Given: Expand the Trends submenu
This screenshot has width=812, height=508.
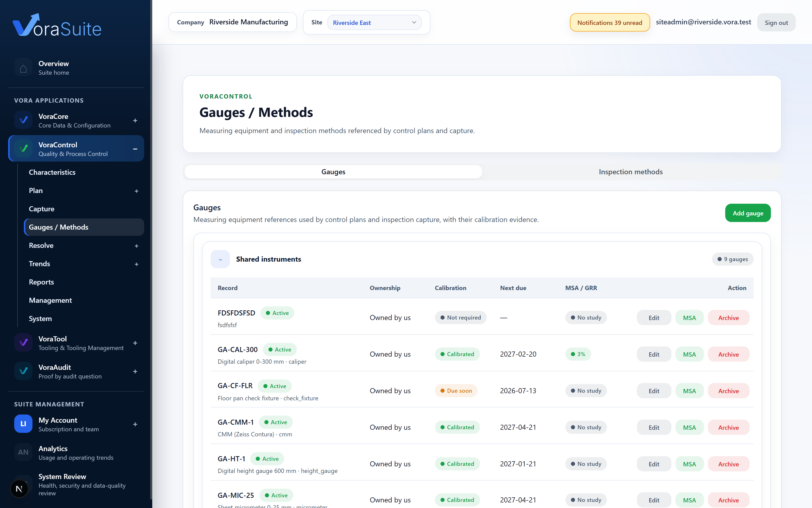Looking at the screenshot, I should tap(137, 264).
